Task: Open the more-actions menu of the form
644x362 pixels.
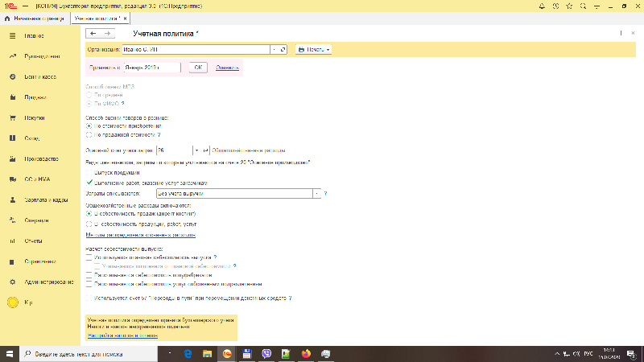Action: coord(621,33)
